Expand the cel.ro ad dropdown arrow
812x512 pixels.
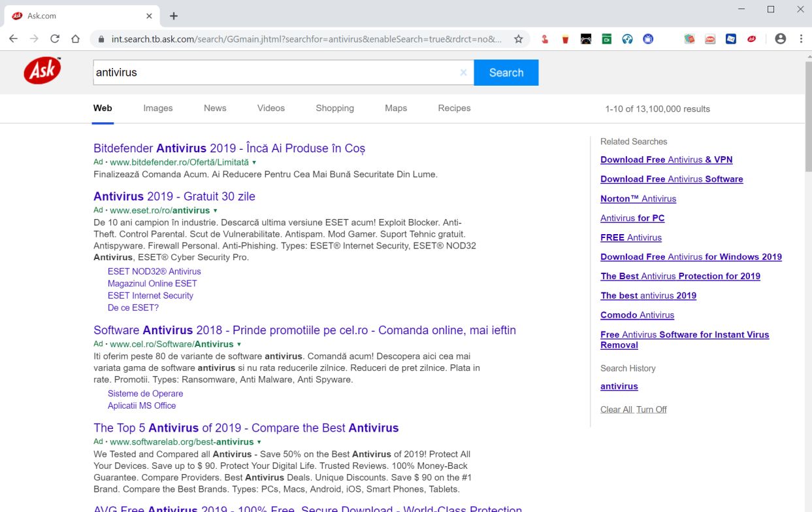pyautogui.click(x=239, y=344)
